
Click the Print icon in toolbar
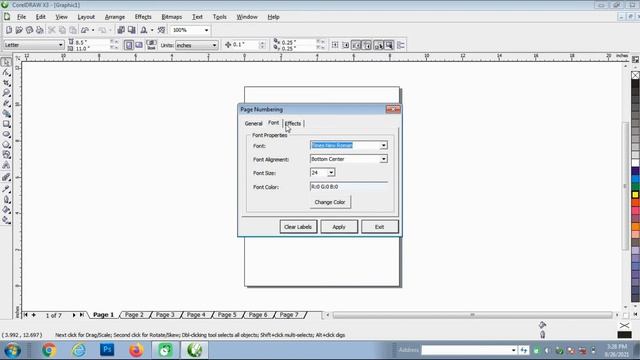40,30
